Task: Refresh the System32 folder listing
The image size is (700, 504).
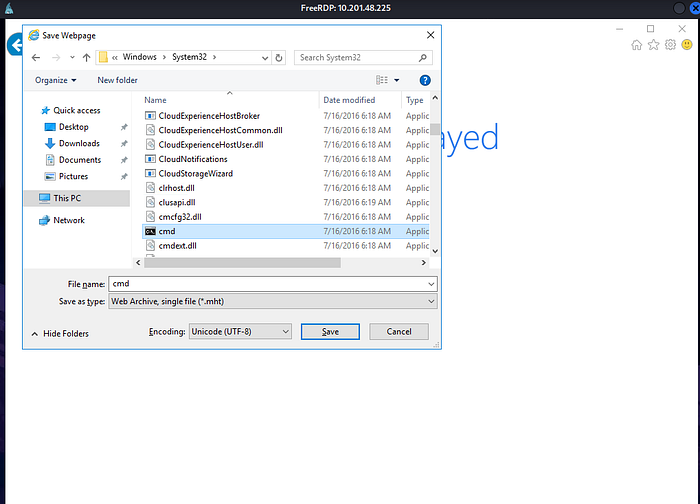Action: tap(279, 58)
